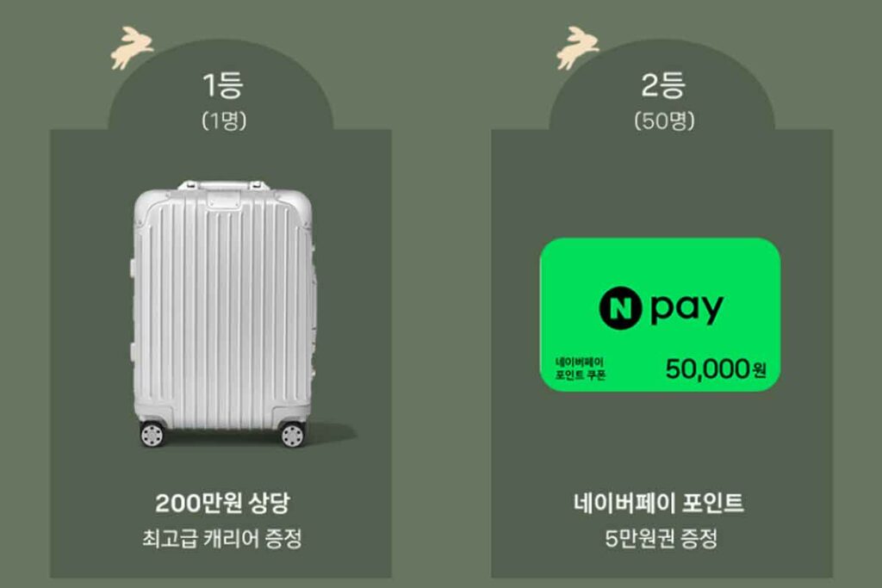
Task: Click the (50명) winner count label
Action: coord(664,121)
